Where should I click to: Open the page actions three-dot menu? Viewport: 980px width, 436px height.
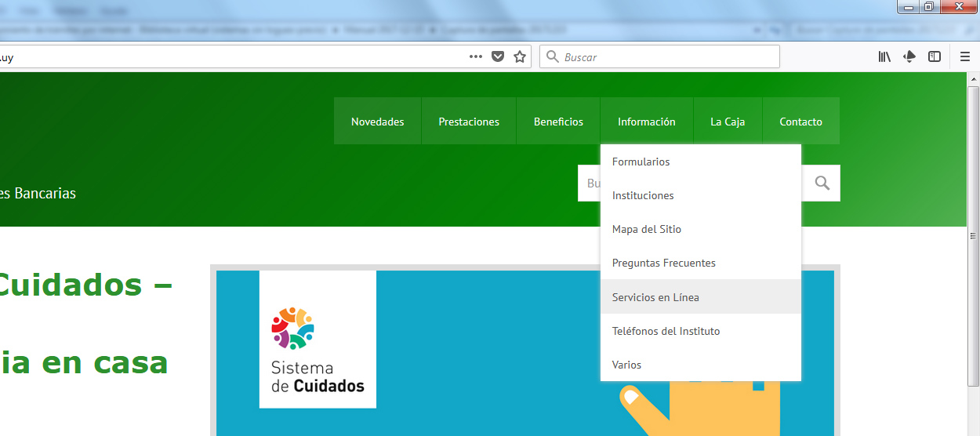(x=476, y=56)
